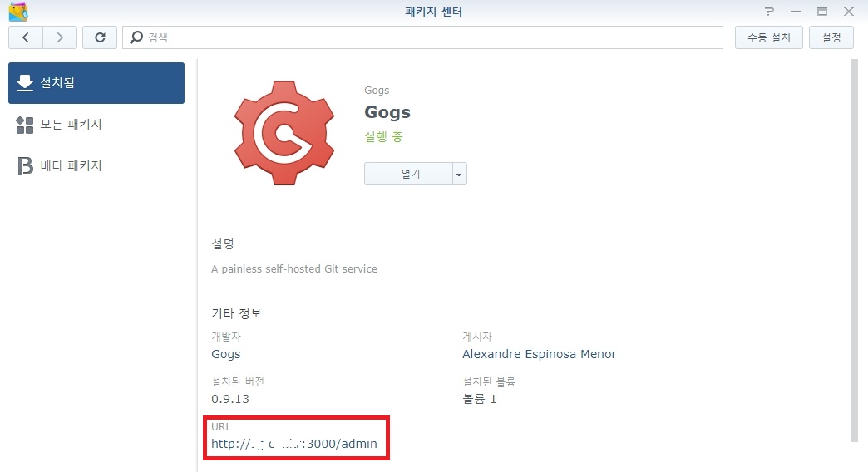Minimize the Package Center window
Viewport: 868px width, 472px height.
pos(796,11)
